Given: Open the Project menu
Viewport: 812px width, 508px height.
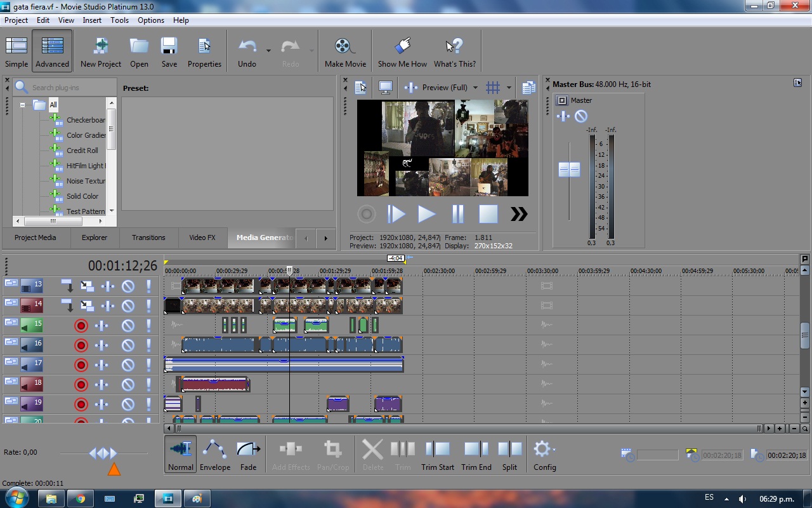Looking at the screenshot, I should (16, 20).
